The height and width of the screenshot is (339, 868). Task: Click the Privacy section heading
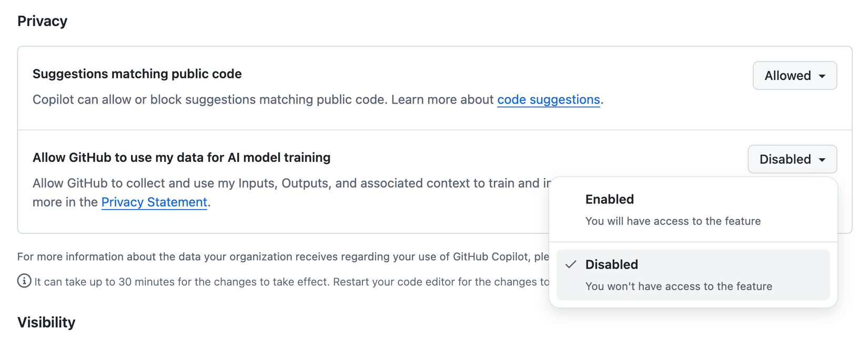point(42,21)
